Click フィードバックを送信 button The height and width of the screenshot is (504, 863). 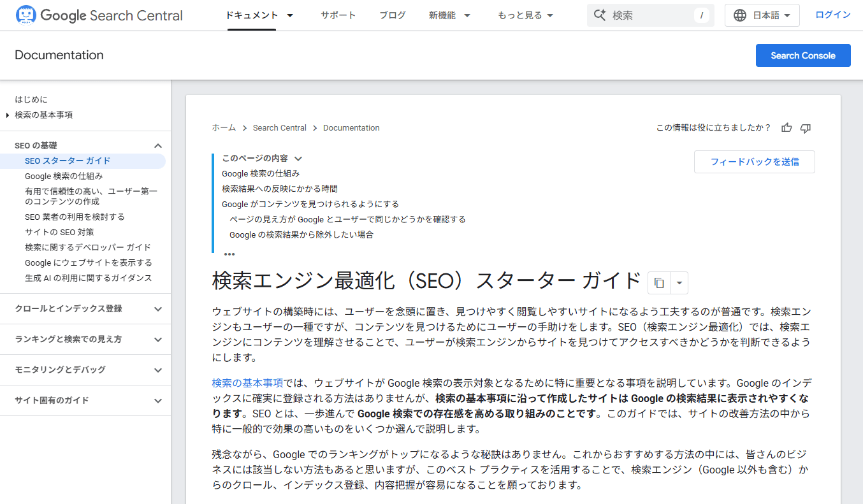pyautogui.click(x=755, y=162)
